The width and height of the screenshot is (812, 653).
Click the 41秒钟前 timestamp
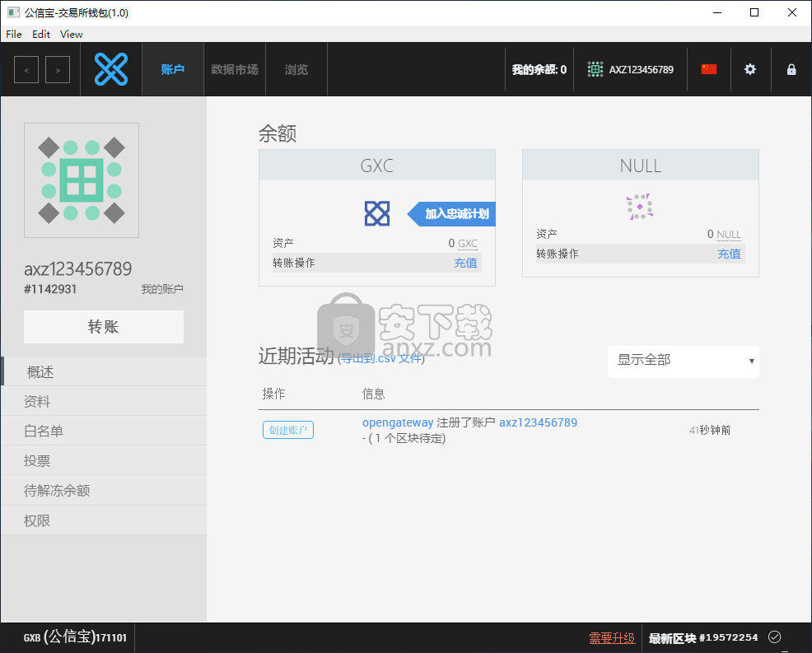(x=709, y=430)
